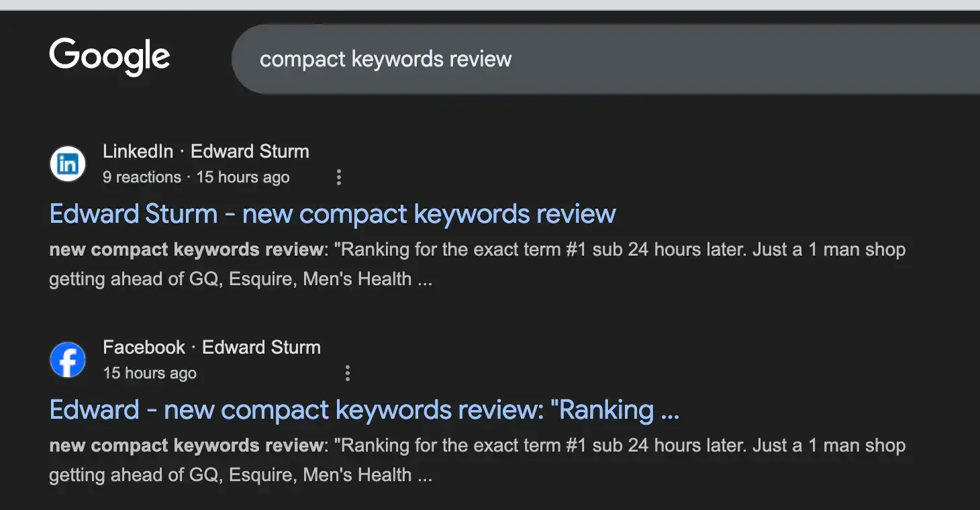The height and width of the screenshot is (510, 980).
Task: Click the circular LinkedIn result avatar
Action: [67, 163]
